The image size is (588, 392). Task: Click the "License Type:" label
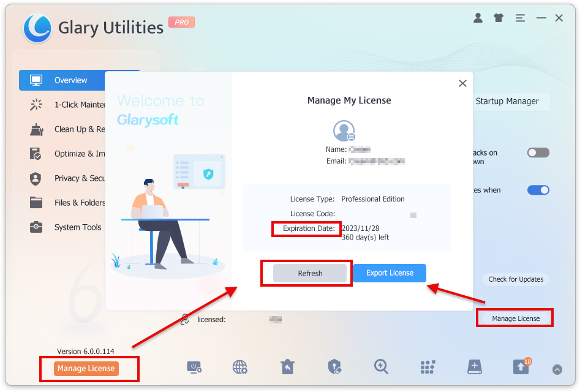pyautogui.click(x=312, y=199)
